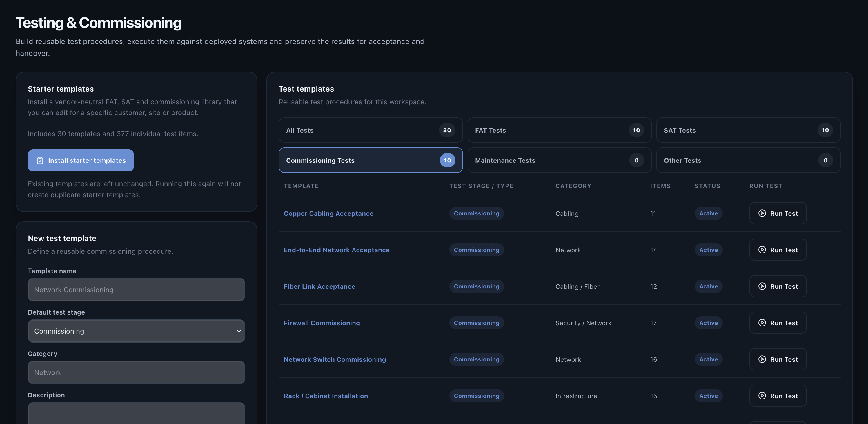Click the TEMPLATE column header

tap(301, 186)
